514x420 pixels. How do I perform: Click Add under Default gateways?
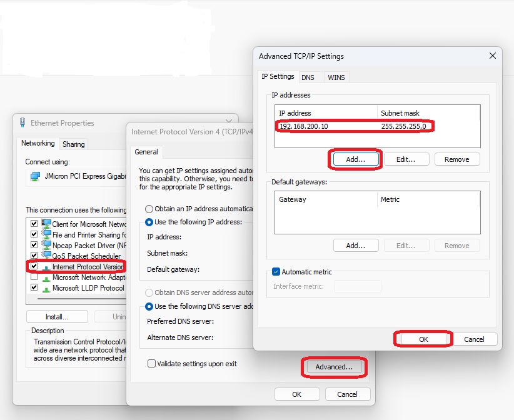click(x=355, y=246)
